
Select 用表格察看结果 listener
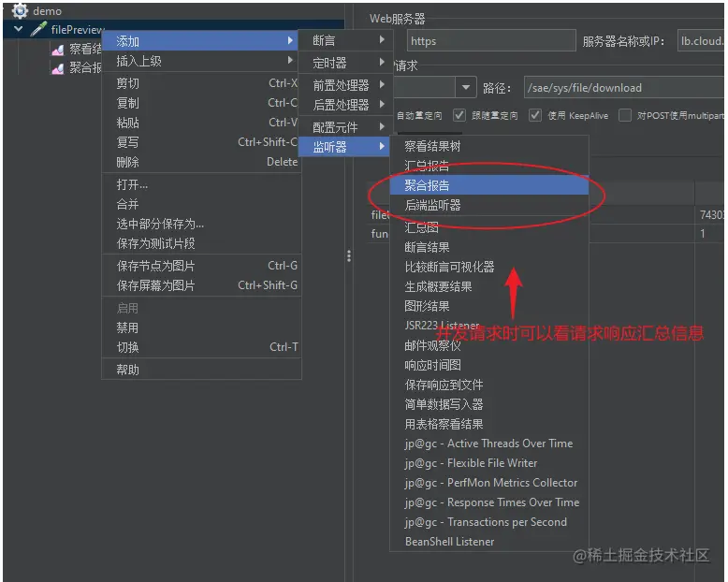(489, 424)
